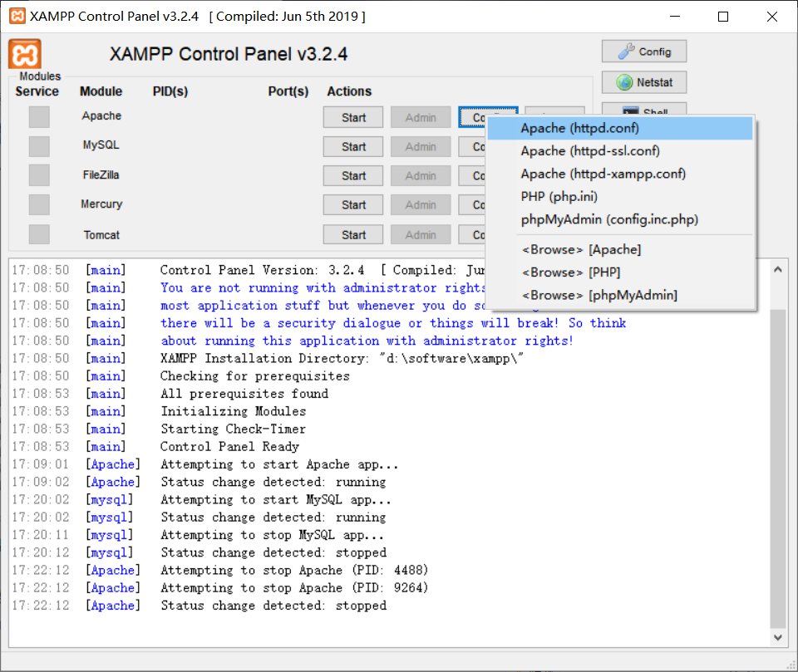Start the FileZilla module
Image resolution: width=798 pixels, height=672 pixels.
(x=353, y=175)
